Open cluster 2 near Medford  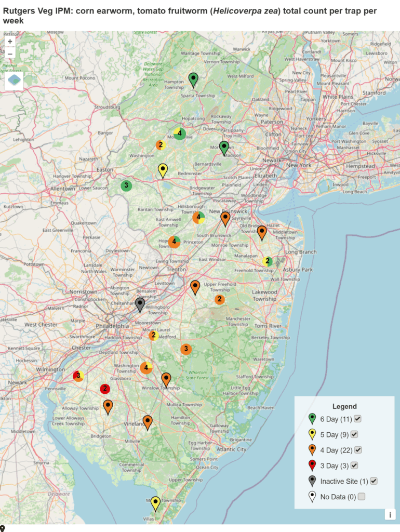pos(154,336)
